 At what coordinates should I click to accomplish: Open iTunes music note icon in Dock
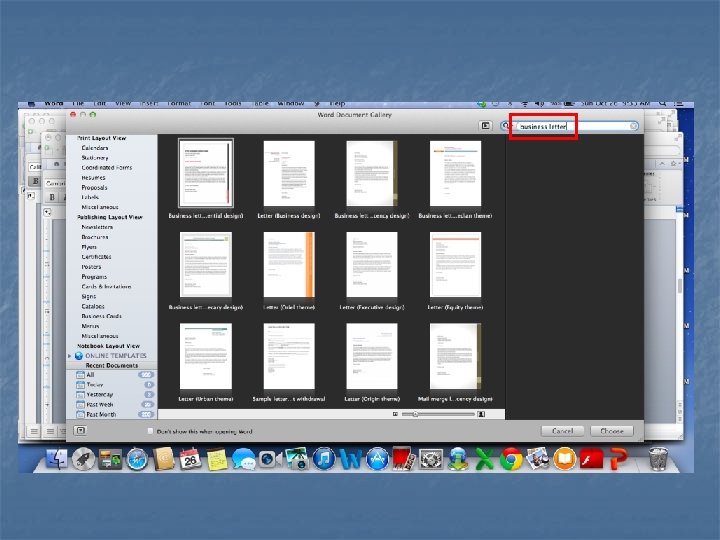(x=324, y=459)
